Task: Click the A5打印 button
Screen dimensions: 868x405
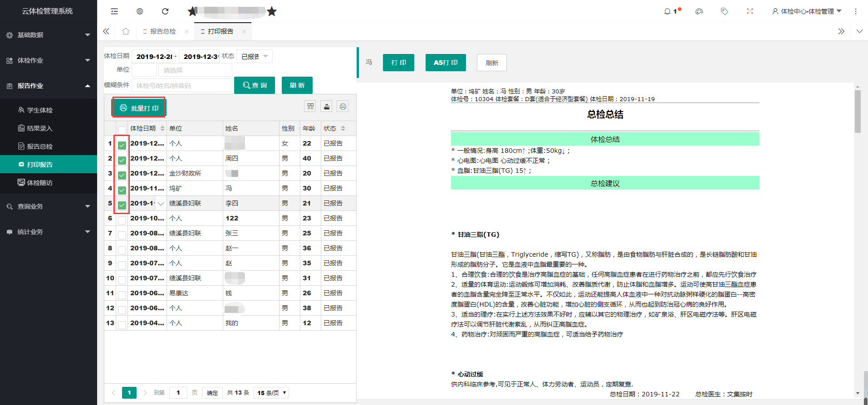Action: (446, 63)
